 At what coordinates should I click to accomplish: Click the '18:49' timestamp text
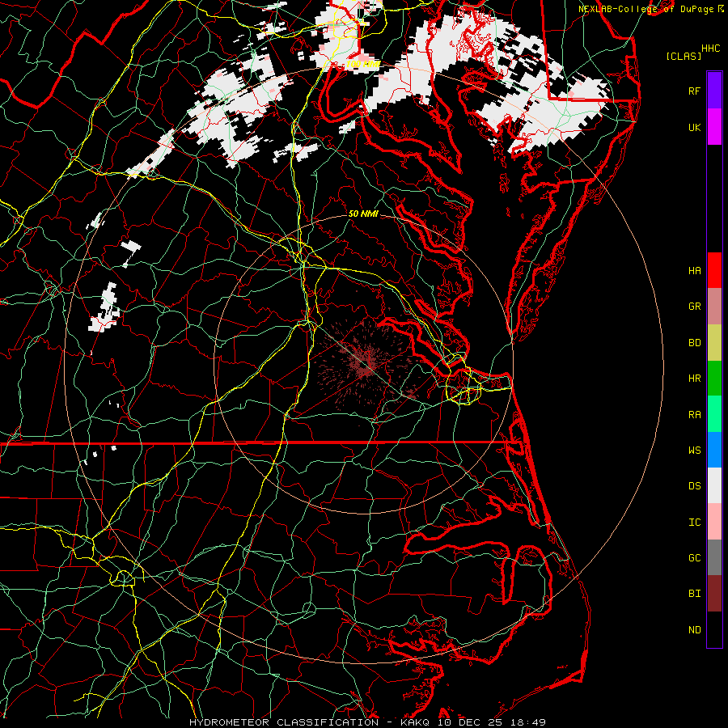(528, 722)
